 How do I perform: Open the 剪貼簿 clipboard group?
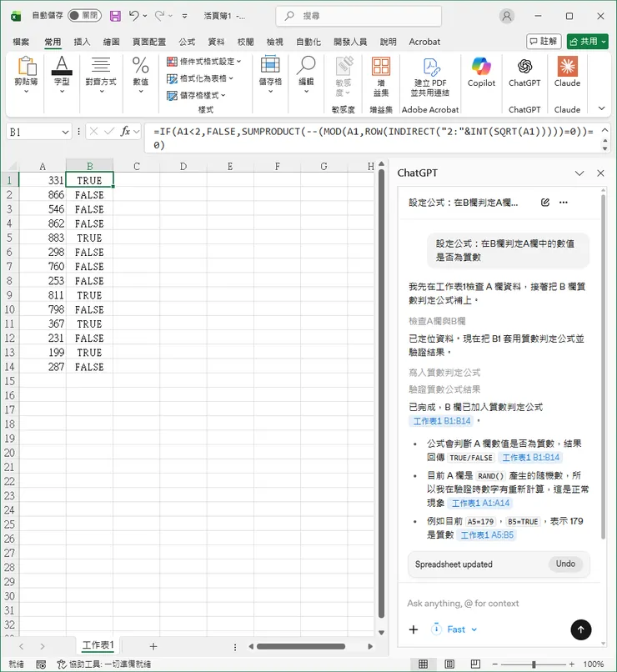[26, 74]
